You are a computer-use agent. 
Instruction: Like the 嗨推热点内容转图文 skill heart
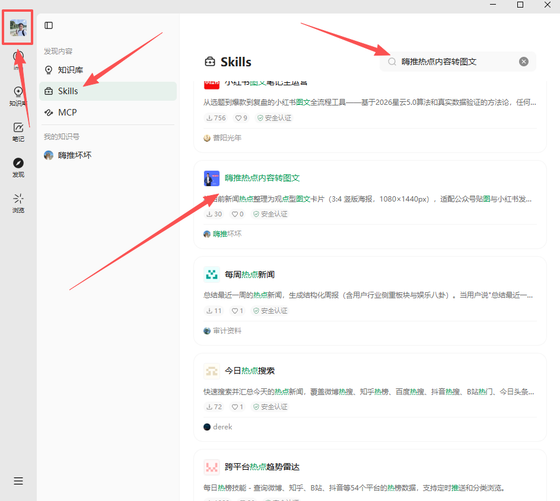coord(235,214)
